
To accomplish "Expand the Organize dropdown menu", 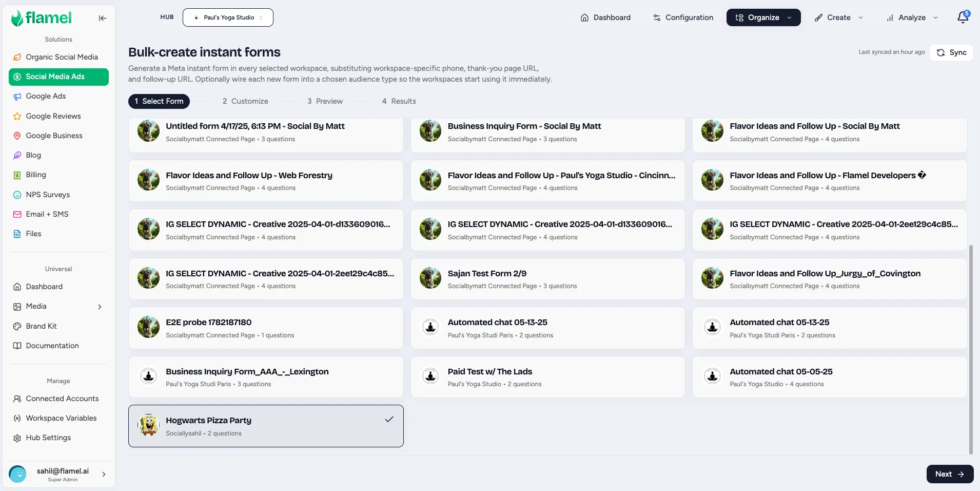I will pyautogui.click(x=763, y=17).
